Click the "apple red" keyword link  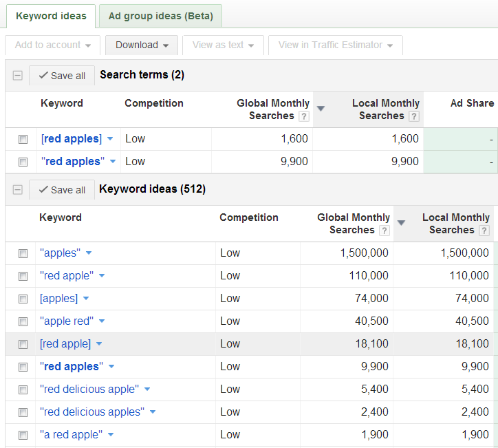[67, 321]
